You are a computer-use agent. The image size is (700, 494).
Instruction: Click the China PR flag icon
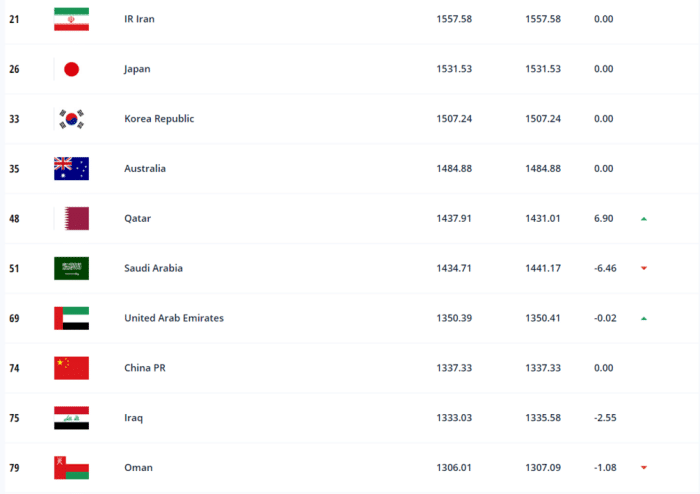[x=71, y=368]
